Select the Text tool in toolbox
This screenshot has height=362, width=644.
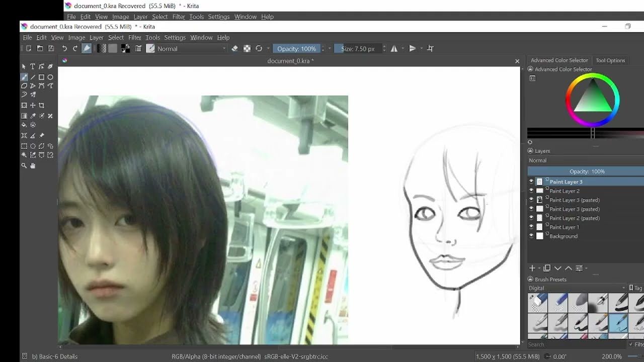pyautogui.click(x=33, y=66)
